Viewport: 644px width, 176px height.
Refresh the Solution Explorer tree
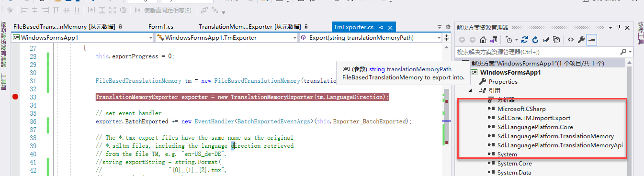(535, 40)
